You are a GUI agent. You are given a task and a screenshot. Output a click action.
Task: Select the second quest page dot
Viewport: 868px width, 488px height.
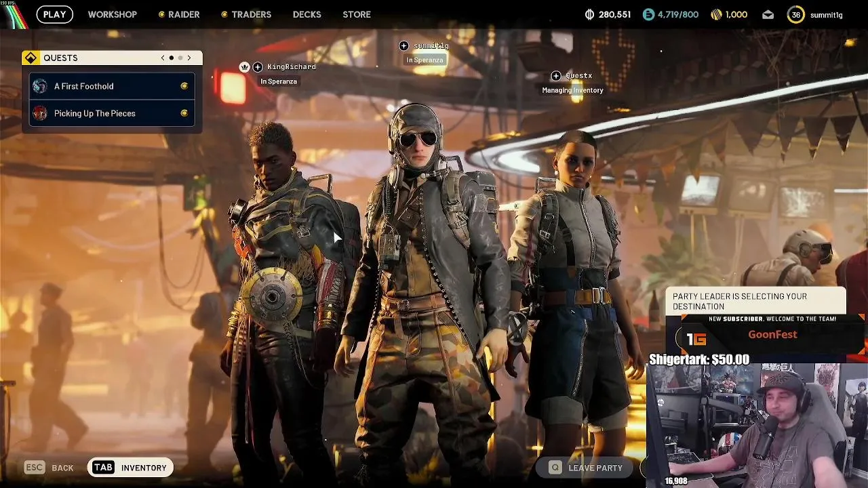click(180, 58)
